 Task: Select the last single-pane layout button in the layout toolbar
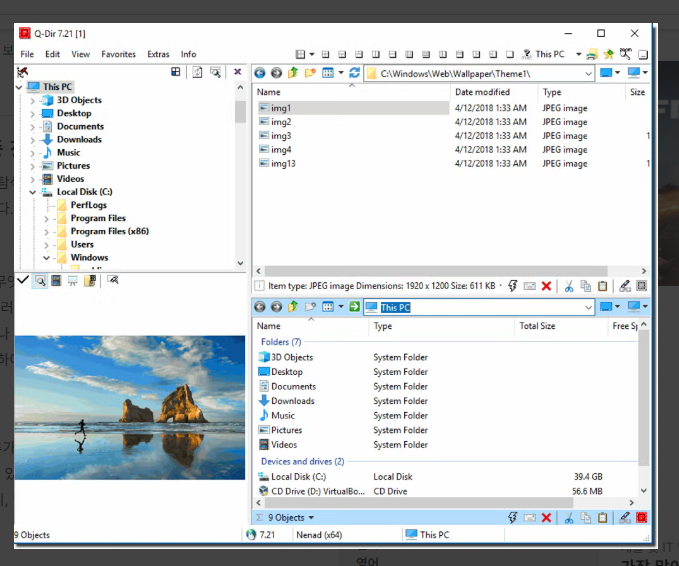pos(510,54)
